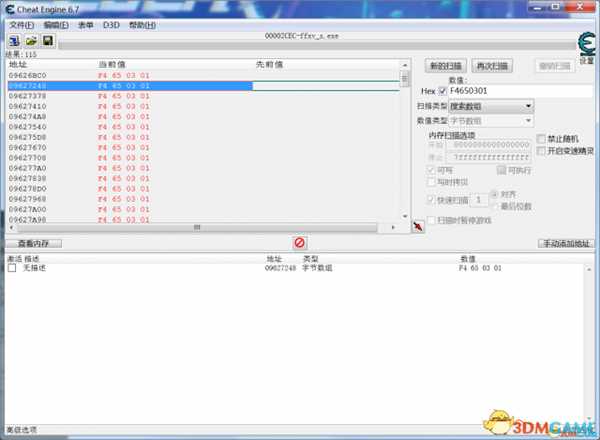The height and width of the screenshot is (440, 600).
Task: Open the 帮助 menu
Action: pyautogui.click(x=142, y=24)
